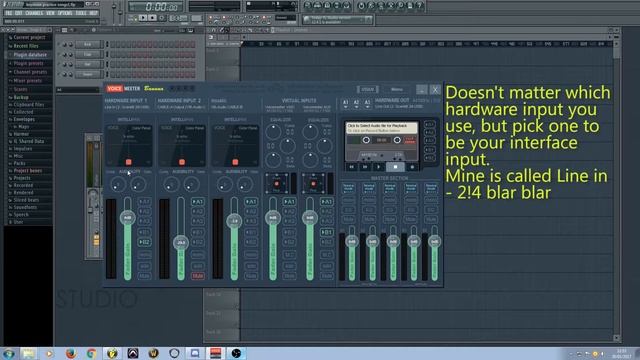640x360 pixels.
Task: Open Voicemeeter Menu button
Action: click(x=397, y=89)
